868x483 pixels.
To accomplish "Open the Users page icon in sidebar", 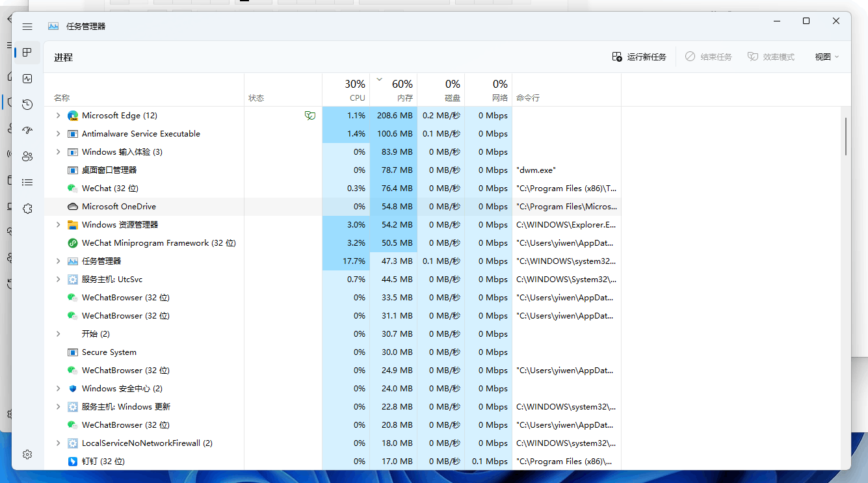I will click(x=27, y=157).
